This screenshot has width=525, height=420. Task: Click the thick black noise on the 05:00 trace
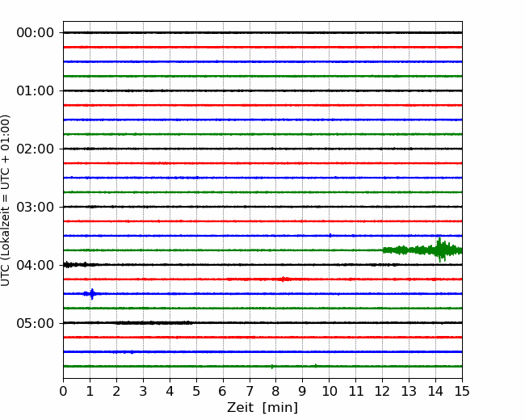pos(154,323)
